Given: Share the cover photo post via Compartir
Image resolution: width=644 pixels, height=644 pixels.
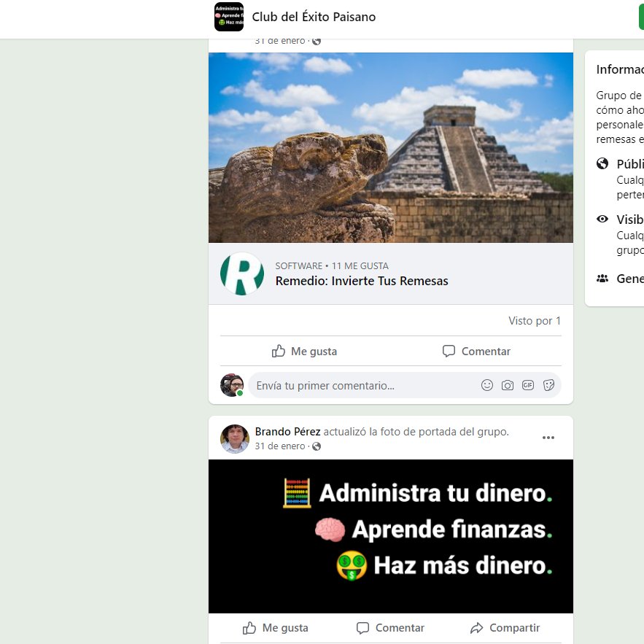Looking at the screenshot, I should [505, 628].
